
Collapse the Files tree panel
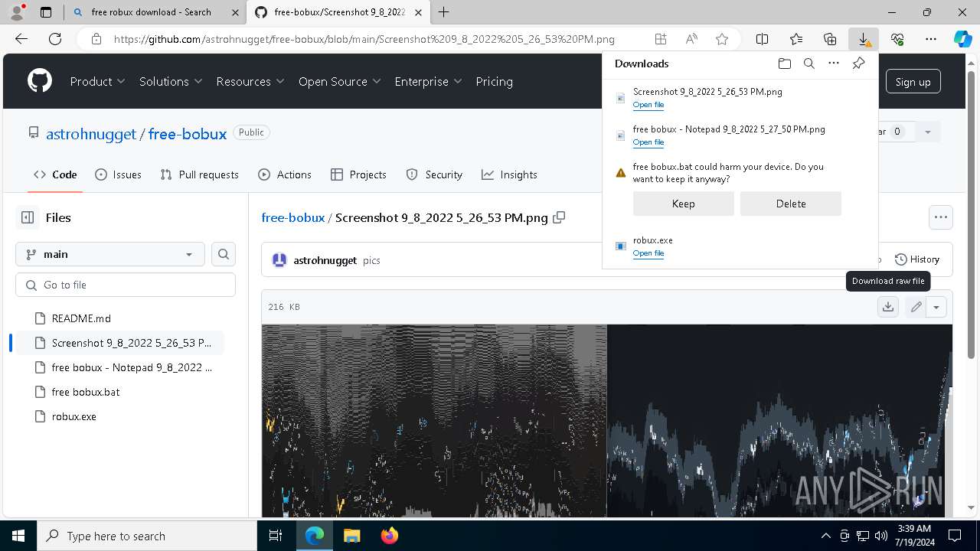click(x=28, y=217)
